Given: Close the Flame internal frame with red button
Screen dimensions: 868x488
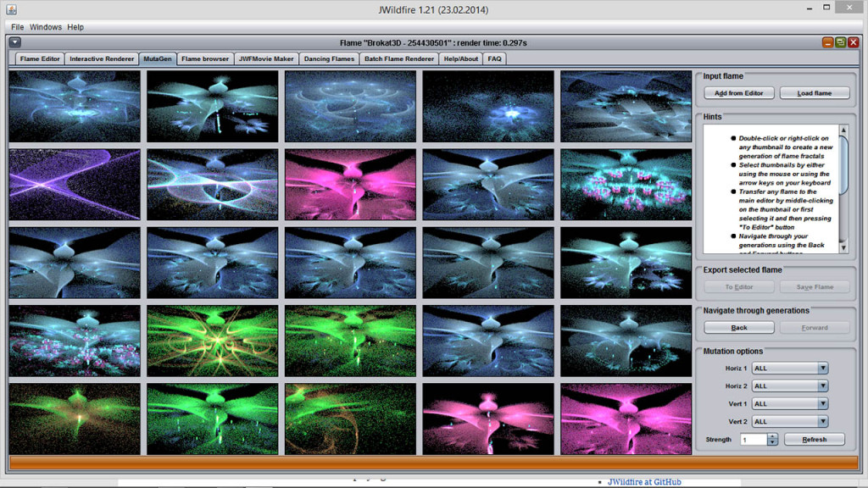Looking at the screenshot, I should point(853,42).
